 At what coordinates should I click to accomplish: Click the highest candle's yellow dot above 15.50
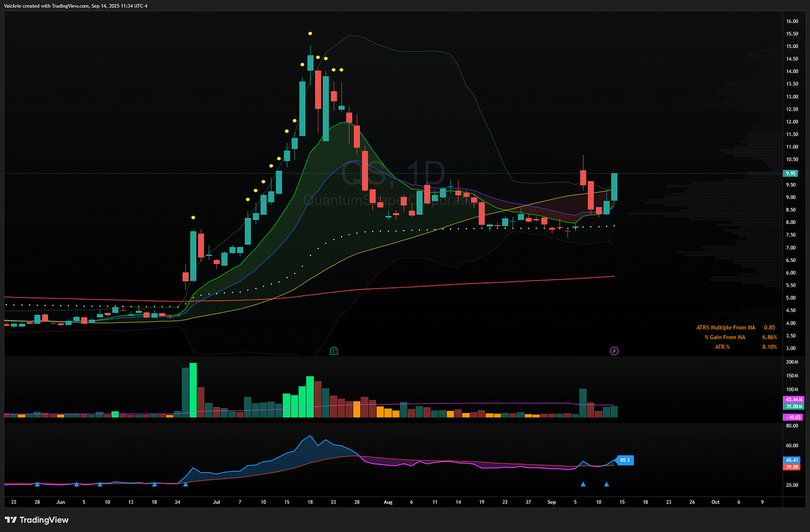point(310,34)
